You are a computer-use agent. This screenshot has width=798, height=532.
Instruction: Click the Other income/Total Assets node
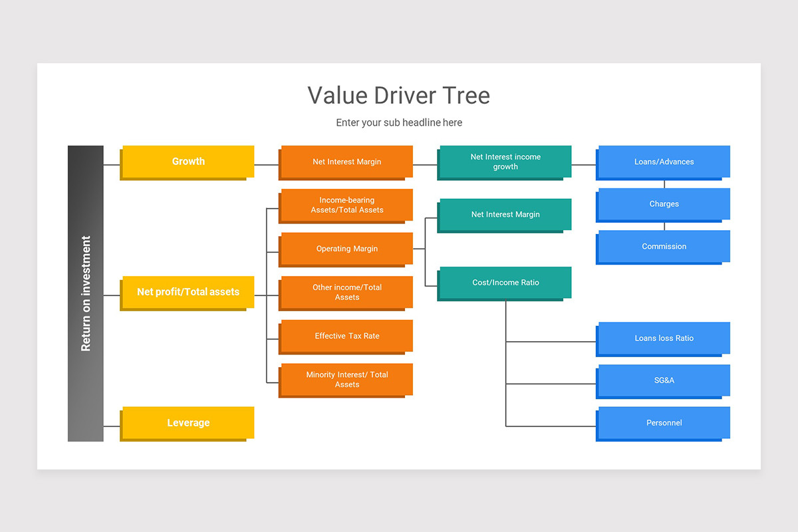pyautogui.click(x=346, y=293)
